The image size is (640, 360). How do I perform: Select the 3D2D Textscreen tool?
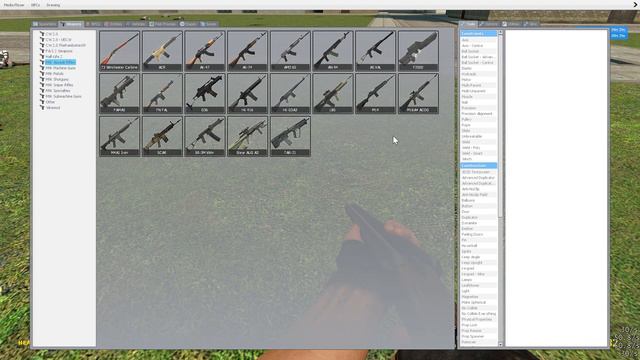(479, 172)
